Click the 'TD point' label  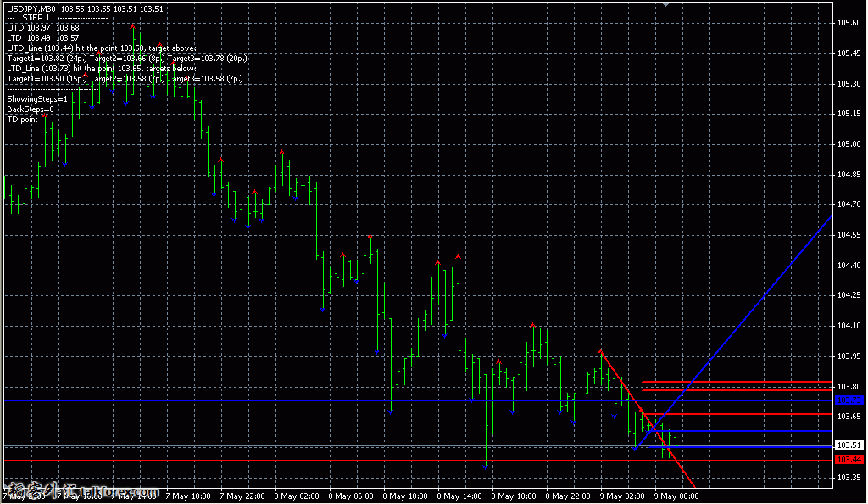(22, 119)
